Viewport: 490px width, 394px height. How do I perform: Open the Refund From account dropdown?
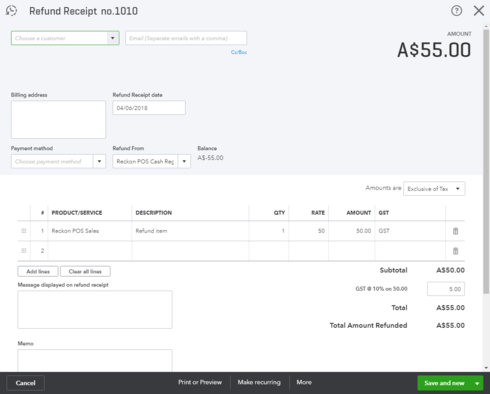tap(184, 161)
